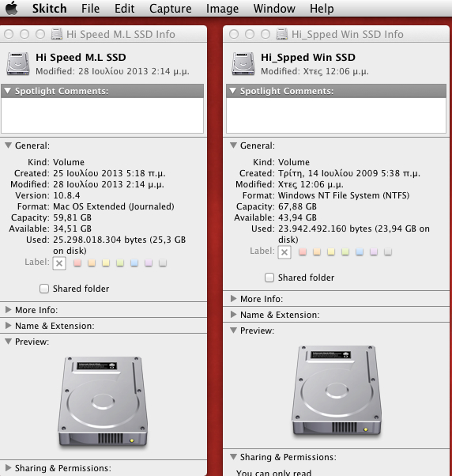Viewport: 452px width, 476px height.
Task: Expand More Info in Hi Speed M.L SSD window
Action: coord(8,310)
